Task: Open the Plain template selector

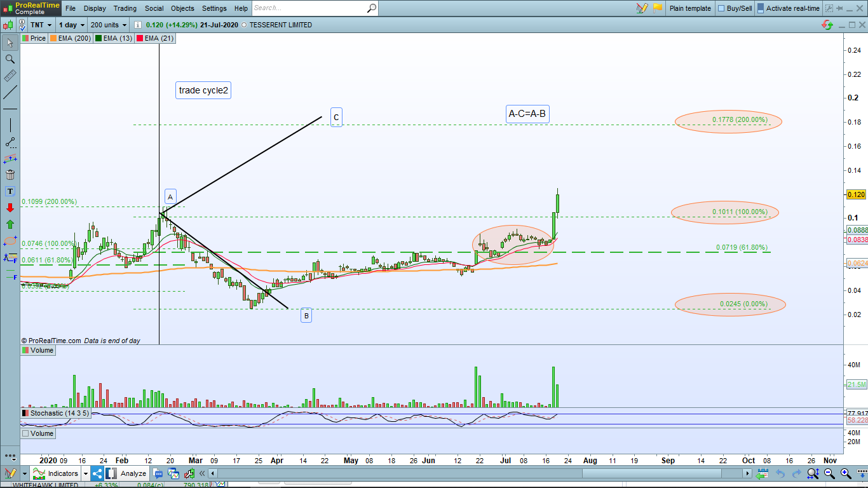Action: pyautogui.click(x=690, y=8)
